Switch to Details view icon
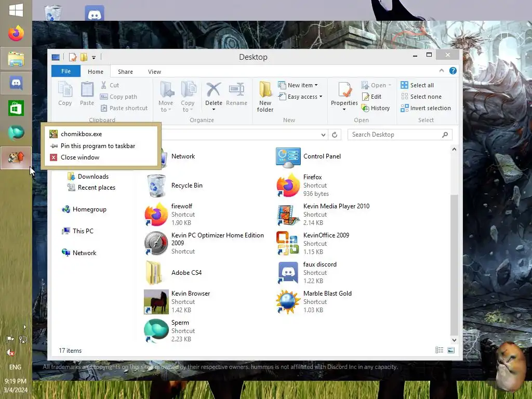This screenshot has height=399, width=532. [439, 350]
